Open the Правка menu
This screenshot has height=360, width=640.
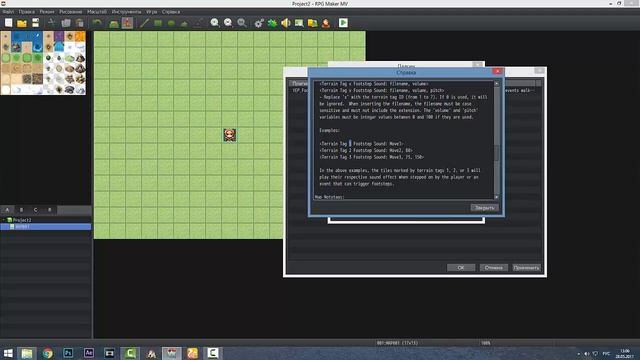[27, 12]
